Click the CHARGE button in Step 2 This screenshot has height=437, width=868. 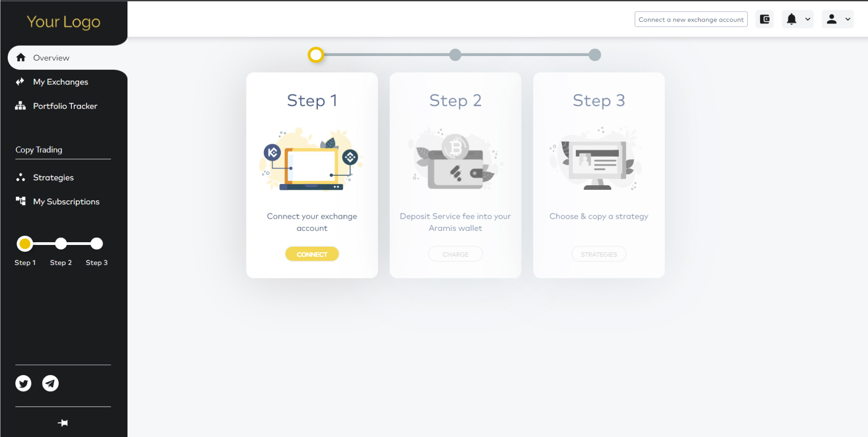[455, 254]
